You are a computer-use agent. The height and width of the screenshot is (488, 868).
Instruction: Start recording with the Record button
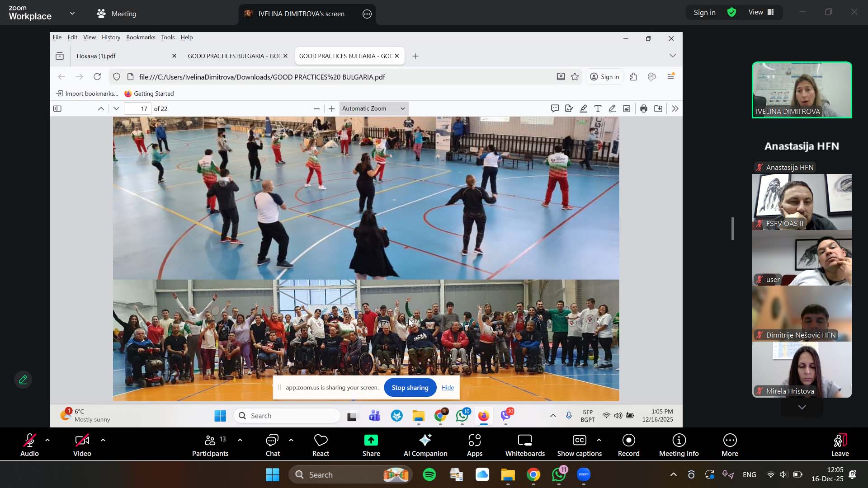pos(628,445)
